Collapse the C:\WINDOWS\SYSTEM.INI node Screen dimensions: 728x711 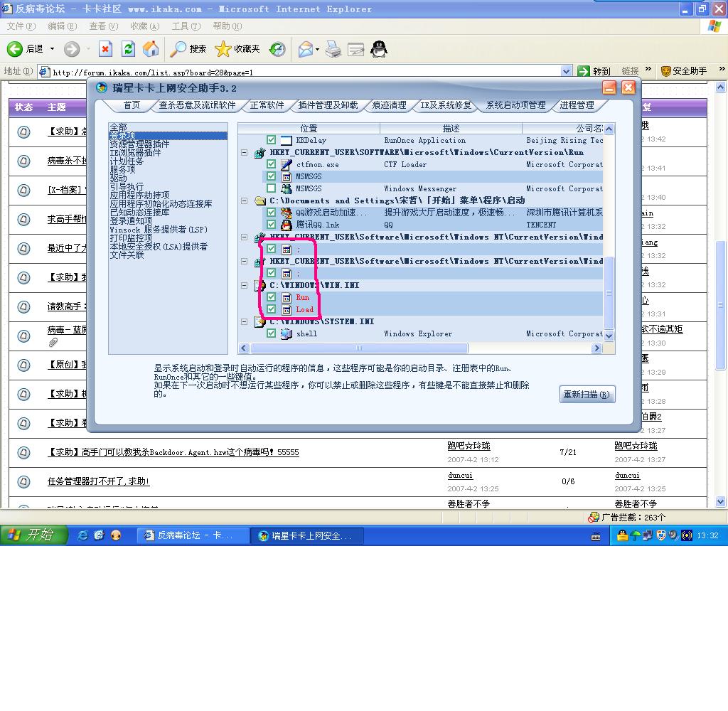245,321
